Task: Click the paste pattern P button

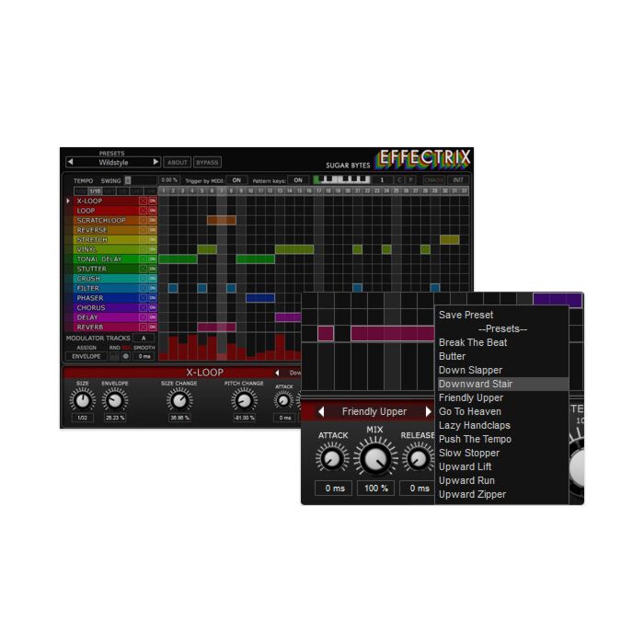Action: coord(410,180)
